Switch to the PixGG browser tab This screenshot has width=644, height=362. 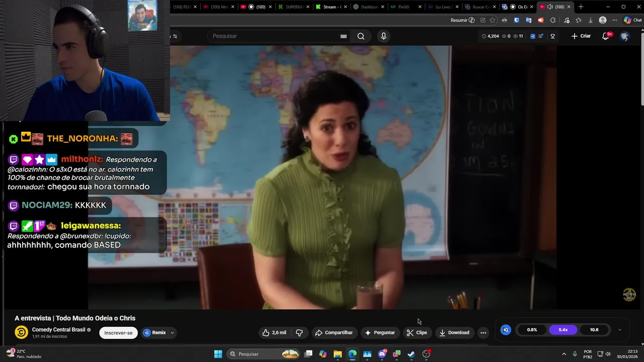406,7
